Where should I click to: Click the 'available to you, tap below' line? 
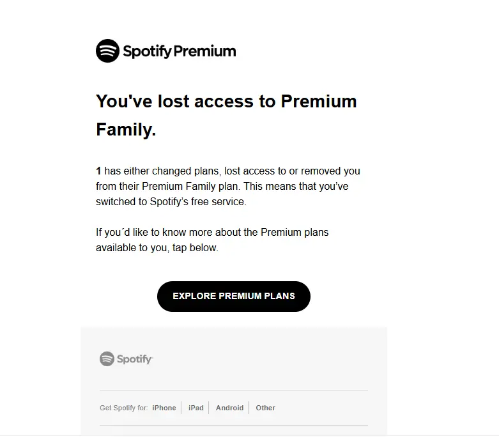[157, 248]
